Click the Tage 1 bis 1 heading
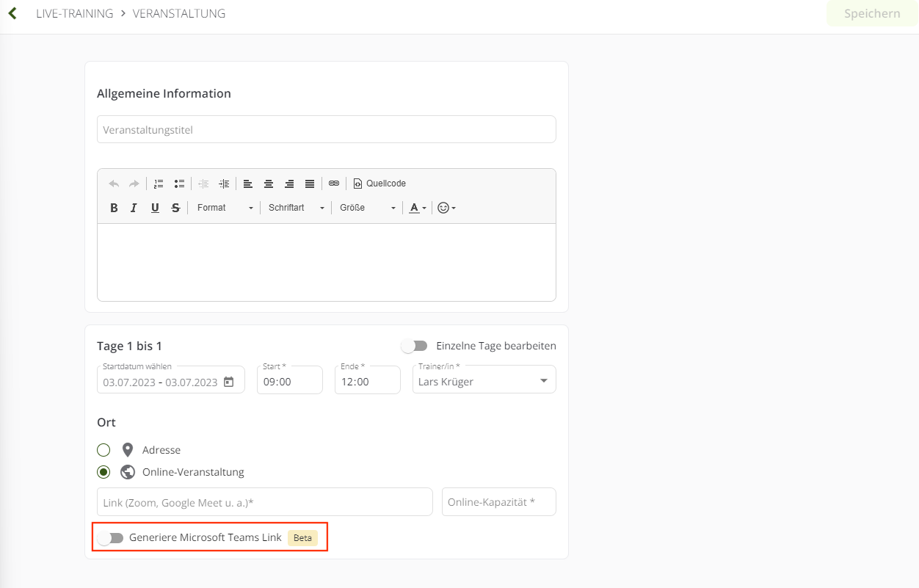 click(129, 346)
